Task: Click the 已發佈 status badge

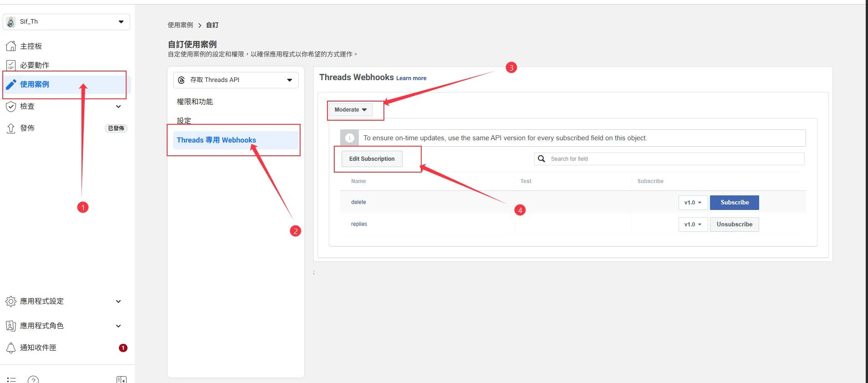Action: (116, 128)
